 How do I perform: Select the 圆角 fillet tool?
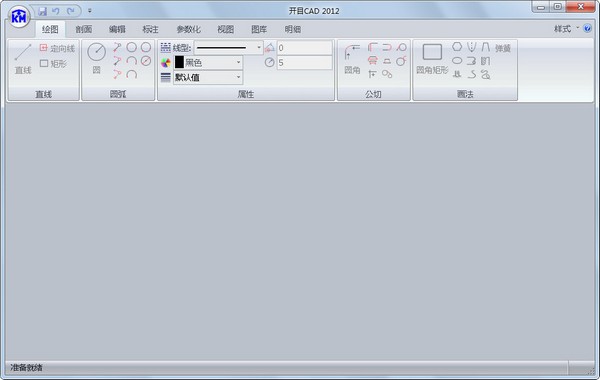pos(352,59)
